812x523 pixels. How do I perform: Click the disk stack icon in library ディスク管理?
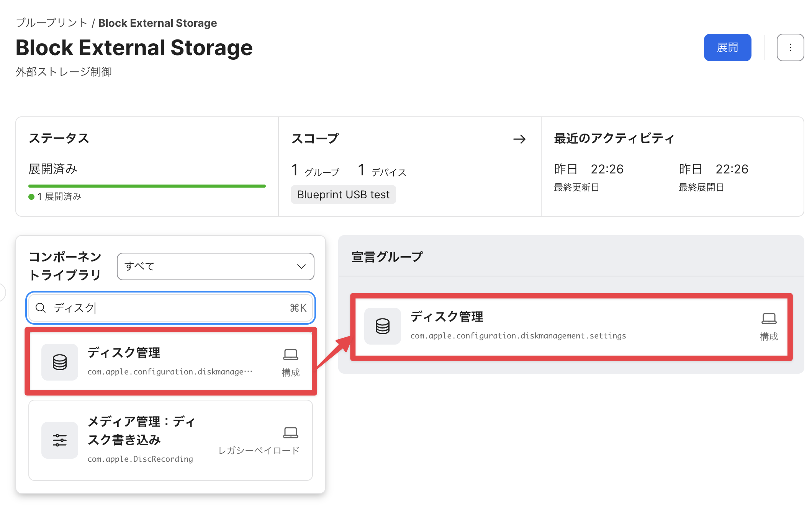[60, 362]
